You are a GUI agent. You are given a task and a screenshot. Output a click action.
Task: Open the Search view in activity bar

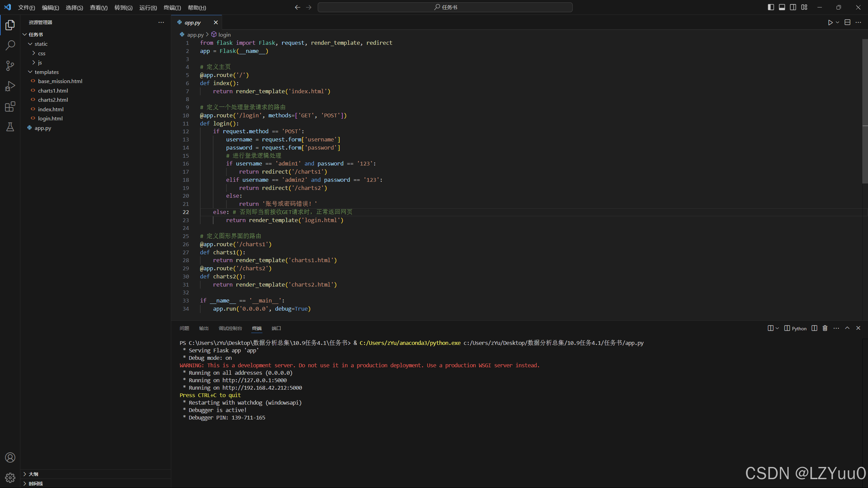(x=10, y=45)
